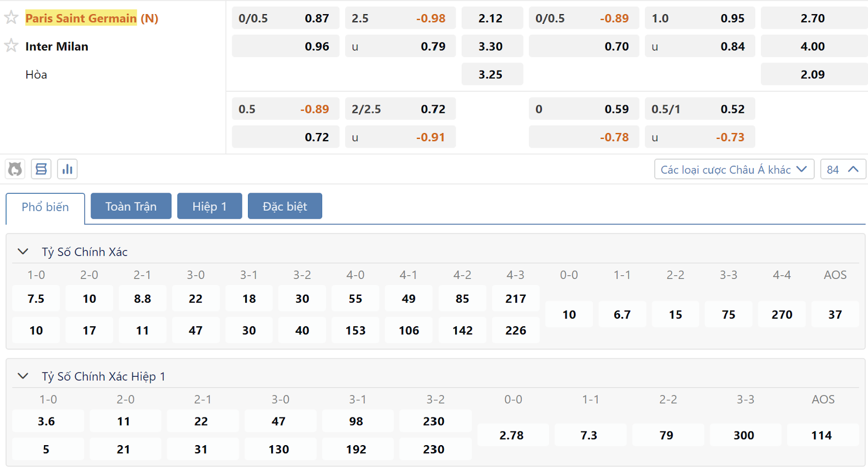The image size is (868, 469).
Task: Bet first-half AOS at 114
Action: 822,435
